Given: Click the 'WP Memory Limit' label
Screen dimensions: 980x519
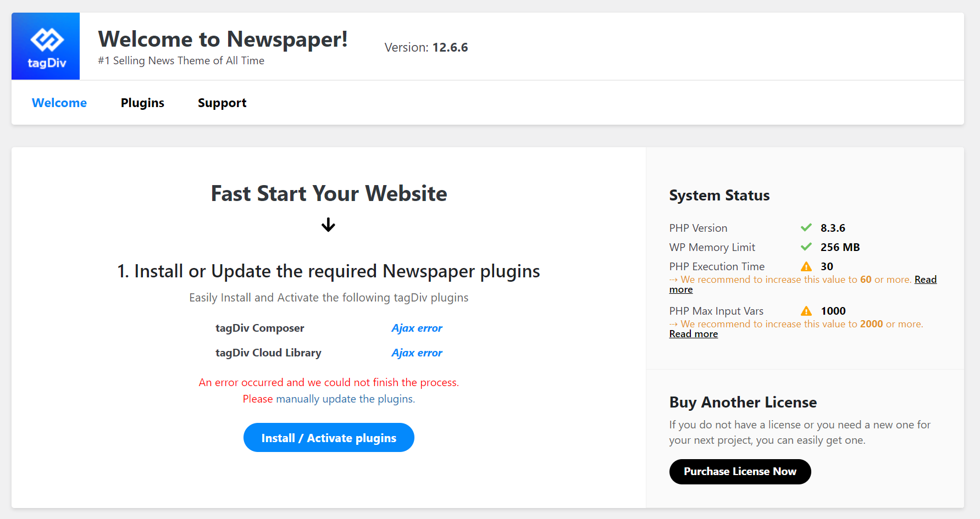Looking at the screenshot, I should [712, 247].
